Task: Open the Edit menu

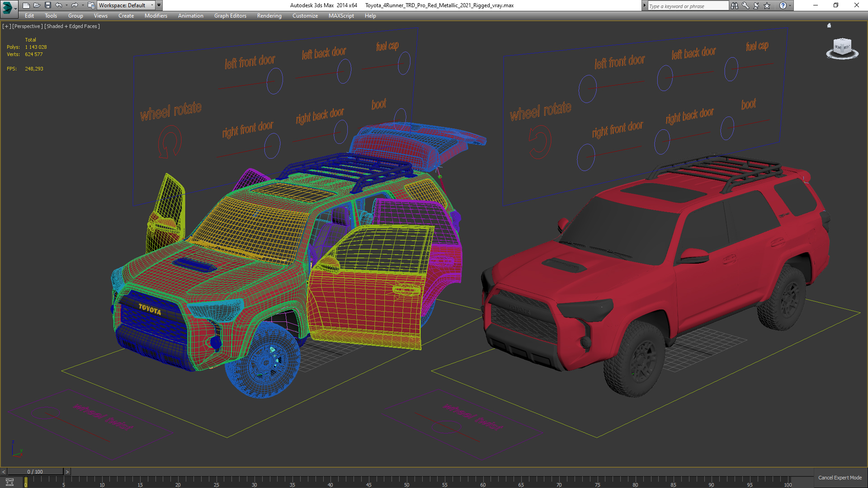Action: point(29,16)
